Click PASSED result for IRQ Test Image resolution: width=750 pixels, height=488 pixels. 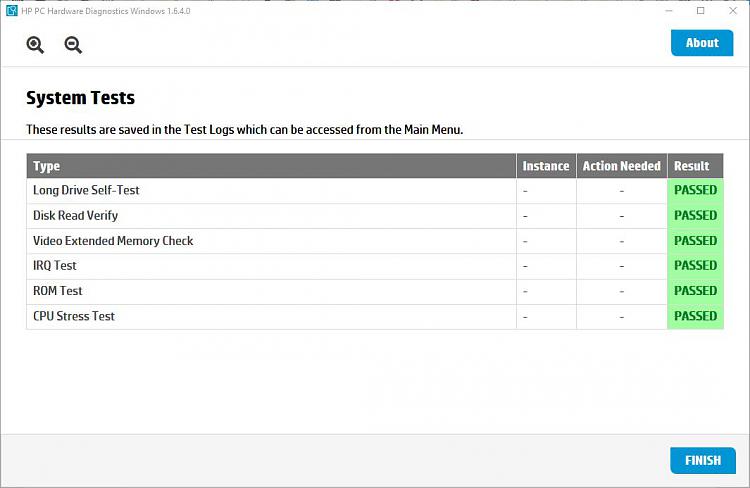[695, 266]
